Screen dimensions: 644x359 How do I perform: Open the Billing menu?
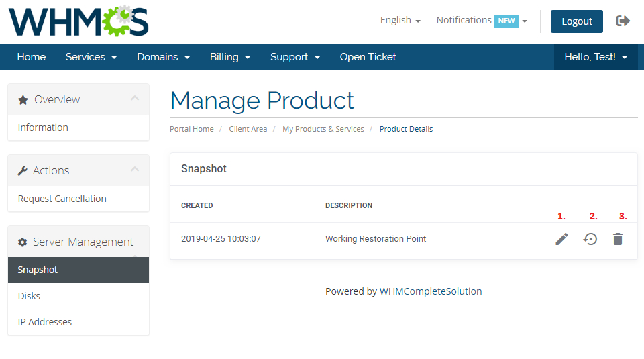click(230, 57)
